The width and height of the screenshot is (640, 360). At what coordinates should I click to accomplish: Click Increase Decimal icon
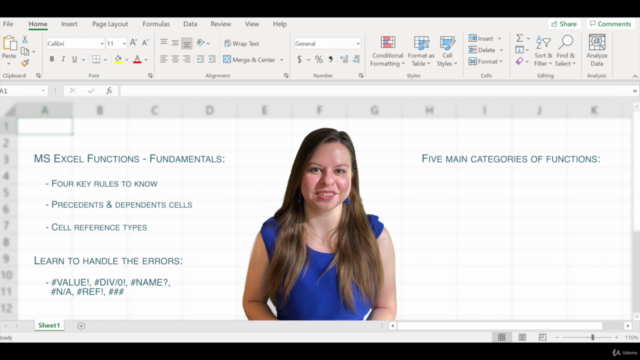click(344, 60)
